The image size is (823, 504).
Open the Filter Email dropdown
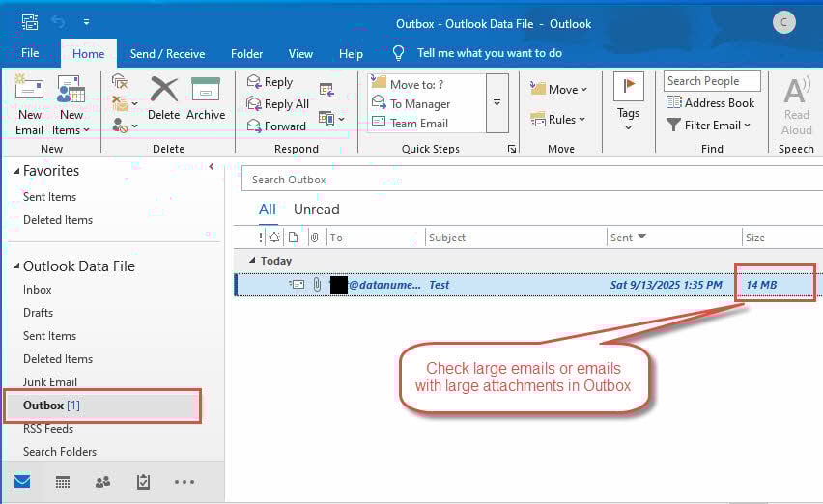click(x=708, y=126)
